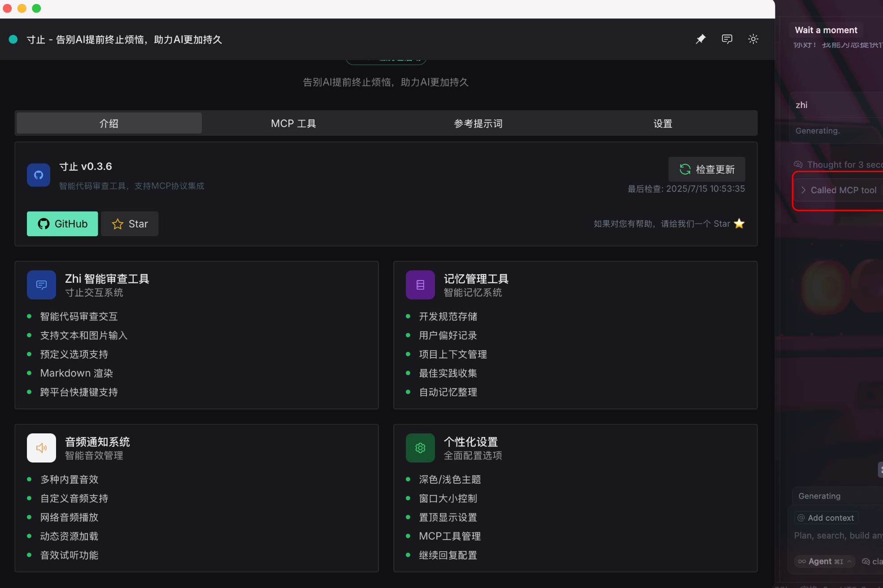Open the Agent mode dropdown

coord(825,561)
